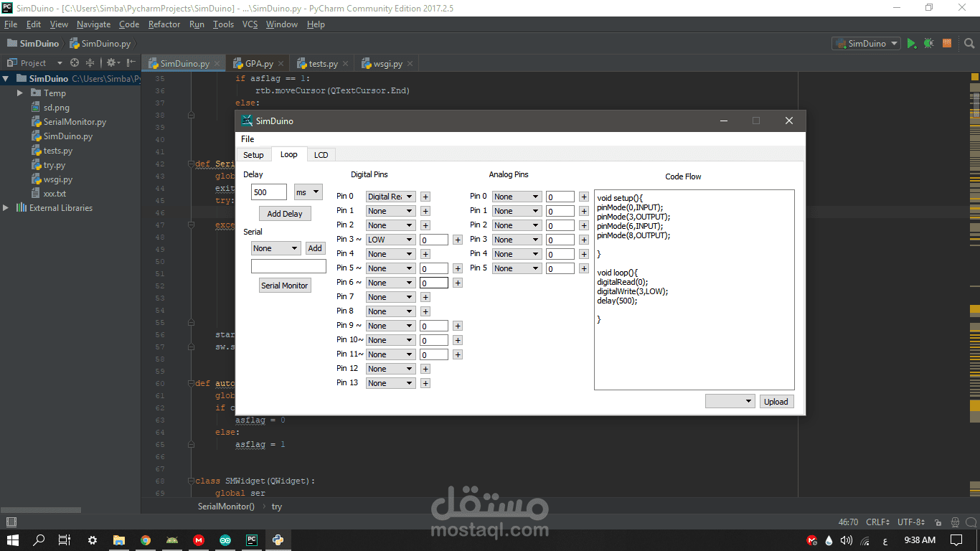Open the delay unit 'ms' dropdown

click(x=308, y=192)
